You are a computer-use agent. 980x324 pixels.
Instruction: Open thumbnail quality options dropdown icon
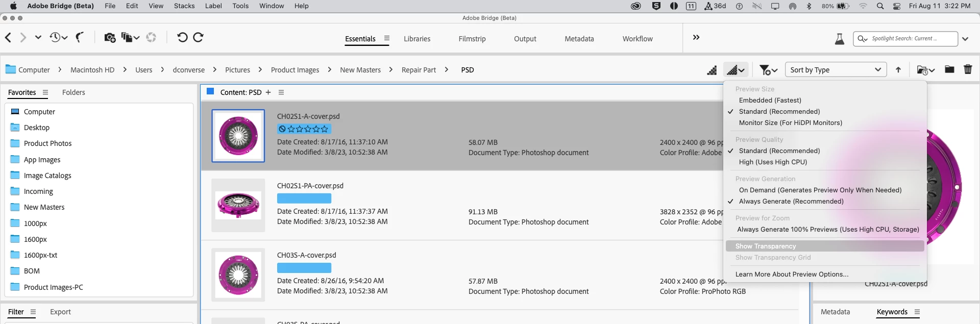coord(736,70)
